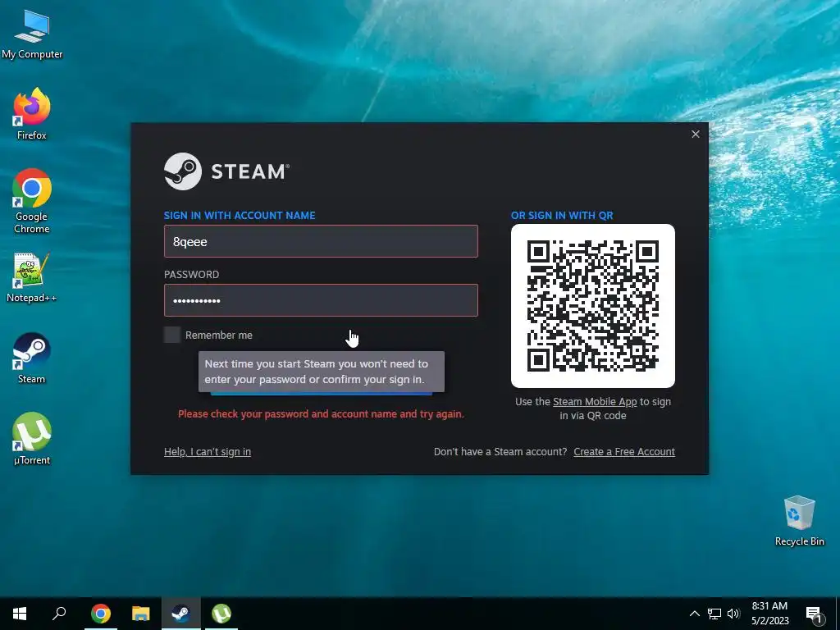
Task: Open the Windows Start menu
Action: [20, 614]
